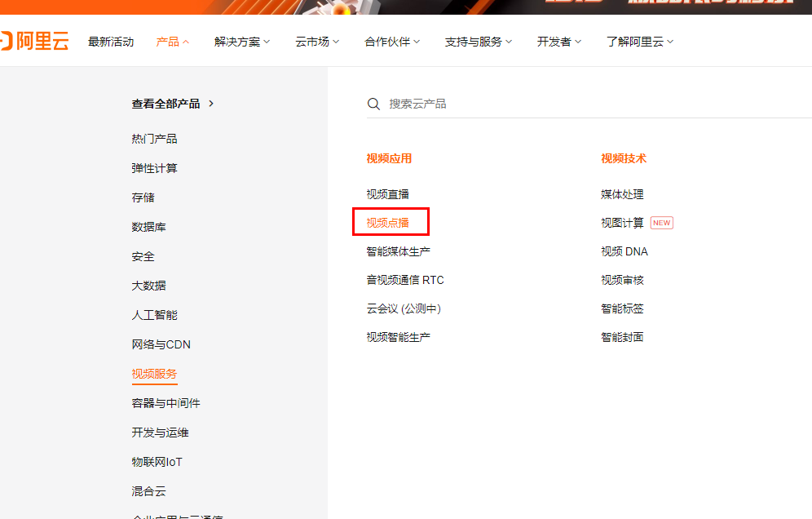
Task: Expand the 解决方案 dropdown
Action: pyautogui.click(x=242, y=42)
